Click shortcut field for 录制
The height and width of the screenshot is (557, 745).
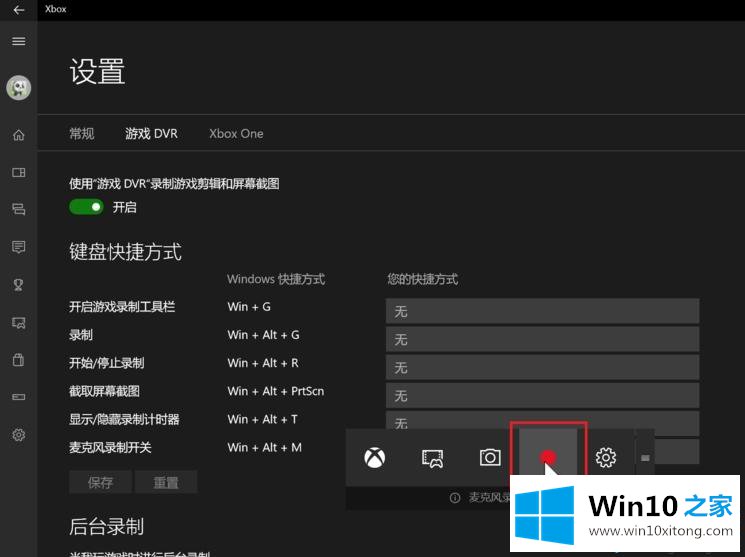pyautogui.click(x=542, y=339)
